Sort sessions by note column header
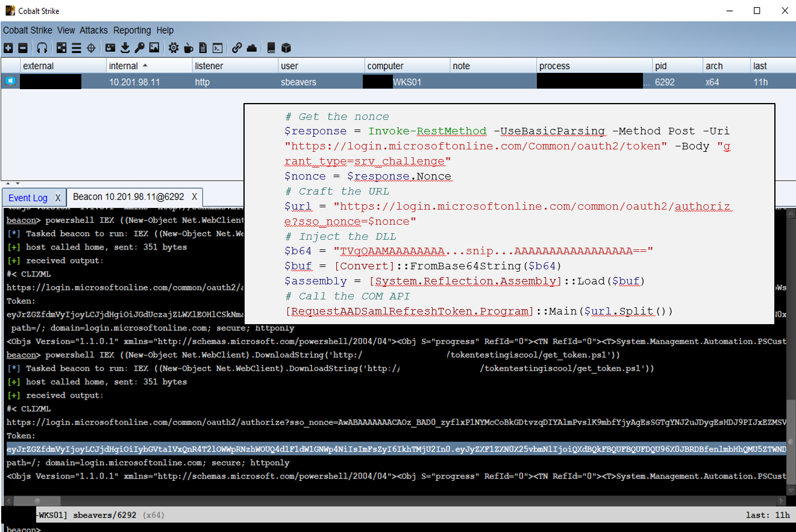The image size is (796, 532). coord(494,66)
